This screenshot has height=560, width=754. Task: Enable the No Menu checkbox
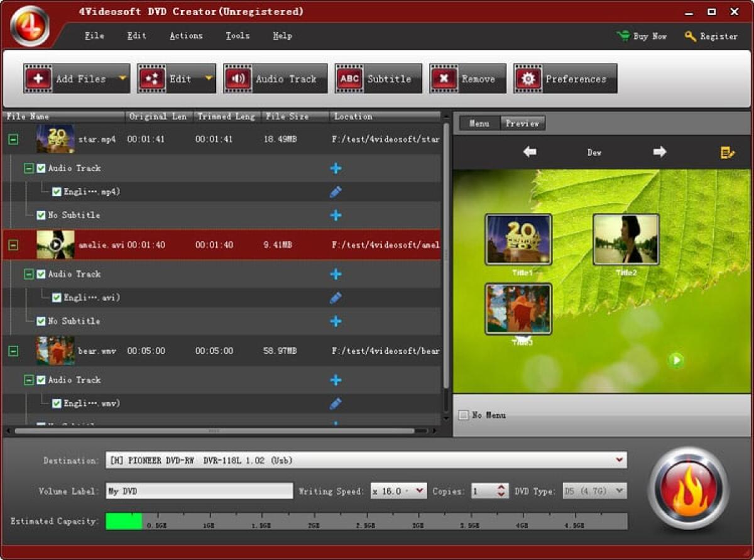coord(463,415)
